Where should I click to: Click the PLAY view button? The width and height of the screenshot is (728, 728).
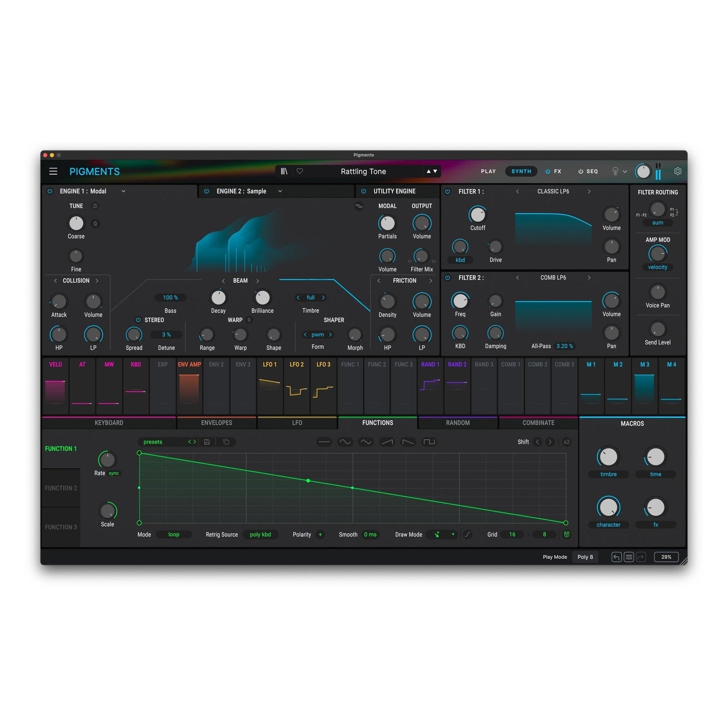point(488,172)
